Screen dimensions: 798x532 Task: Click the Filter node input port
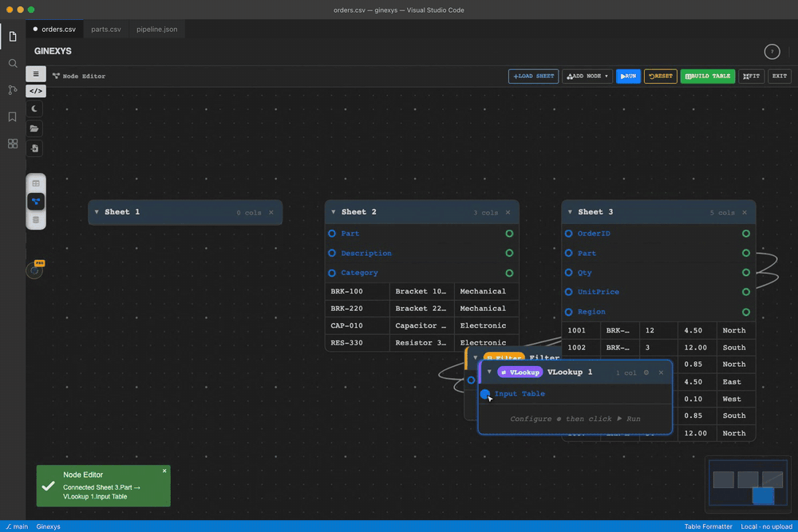[471, 380]
